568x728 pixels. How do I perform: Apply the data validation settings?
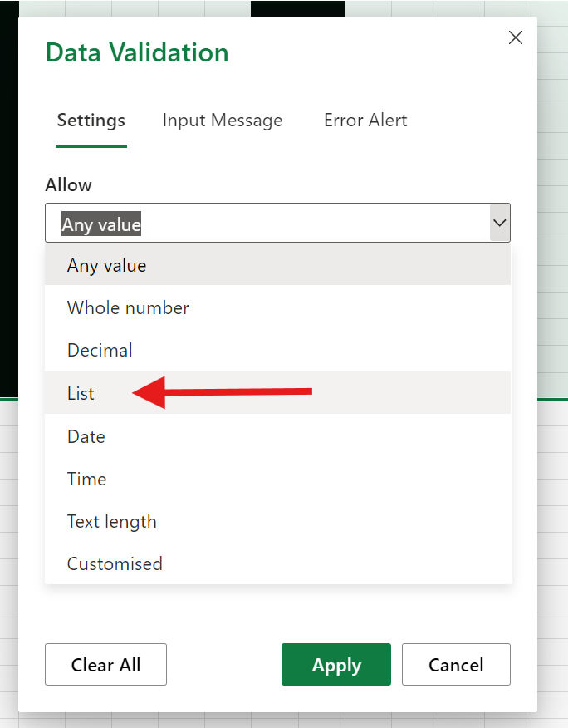coord(336,664)
